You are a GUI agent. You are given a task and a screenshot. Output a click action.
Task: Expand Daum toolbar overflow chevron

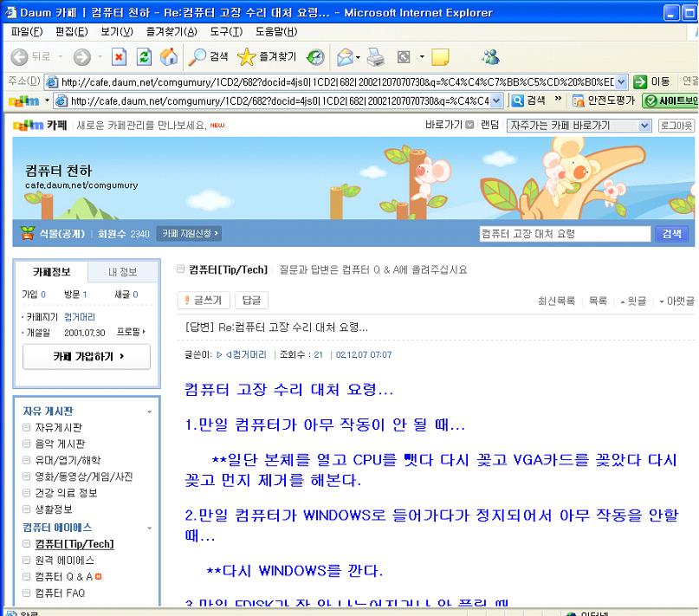click(x=558, y=99)
